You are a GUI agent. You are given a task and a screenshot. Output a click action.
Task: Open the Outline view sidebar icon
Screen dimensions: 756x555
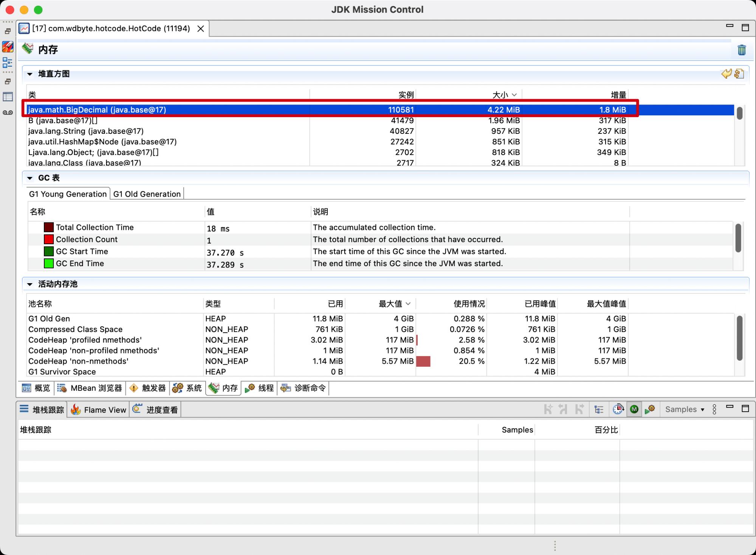[x=8, y=62]
